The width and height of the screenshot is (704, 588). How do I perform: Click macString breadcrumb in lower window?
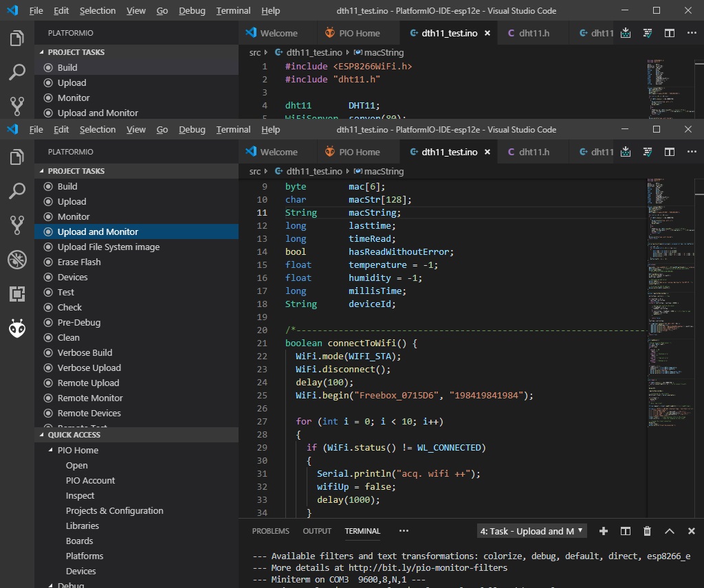coord(379,171)
